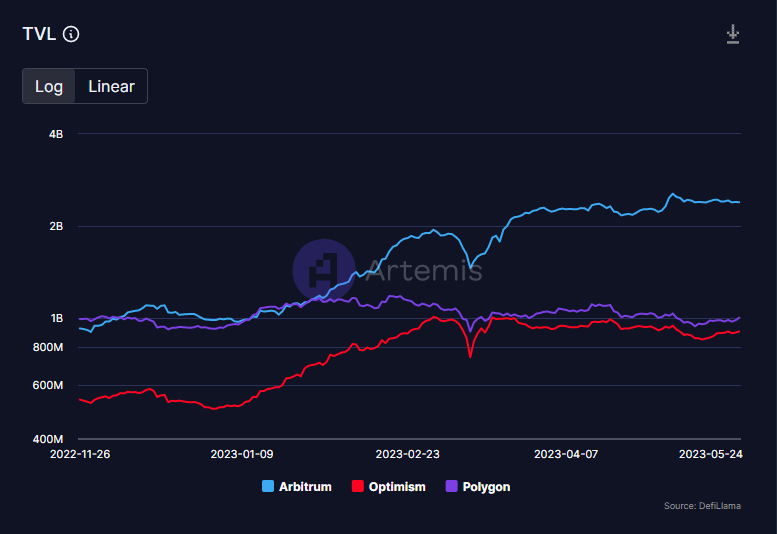Switch the chart scale to Log
The image size is (777, 534).
[x=49, y=86]
